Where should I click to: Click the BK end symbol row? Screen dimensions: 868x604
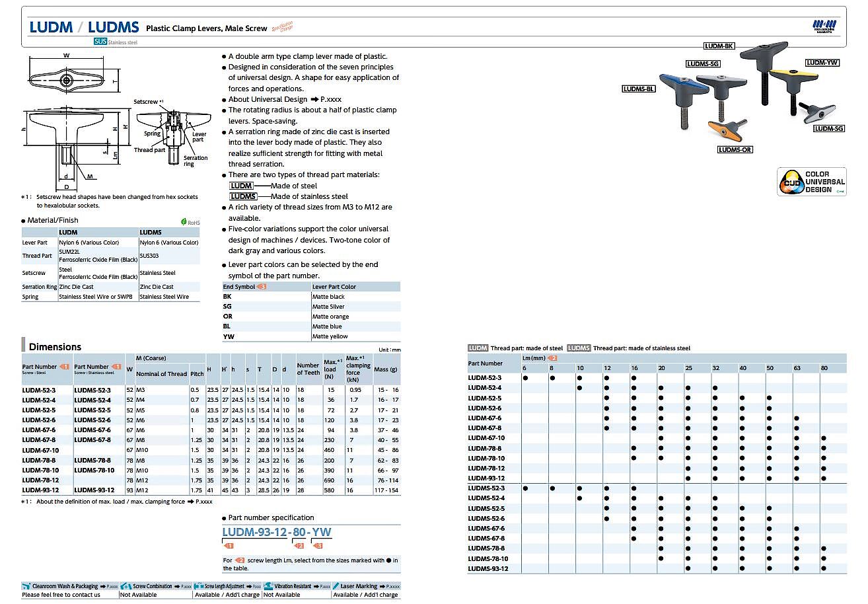(311, 297)
